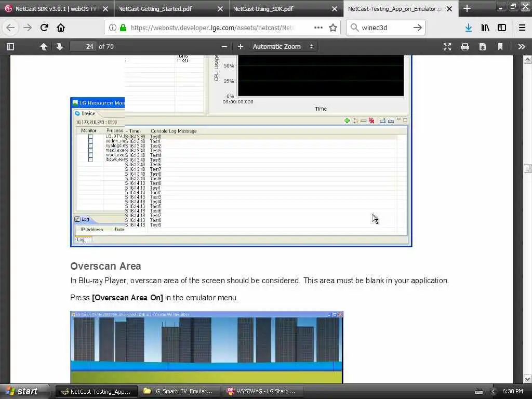
Task: Switch to NetCast-Testing_App taskbar window
Action: coord(96,392)
